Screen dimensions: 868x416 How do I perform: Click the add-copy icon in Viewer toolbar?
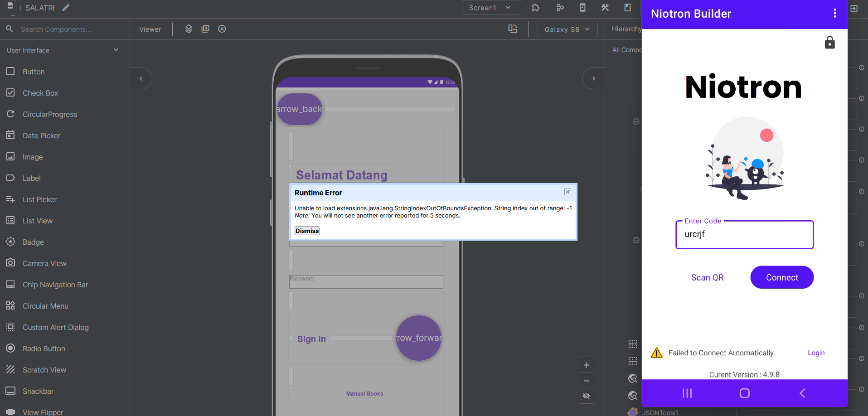point(205,29)
